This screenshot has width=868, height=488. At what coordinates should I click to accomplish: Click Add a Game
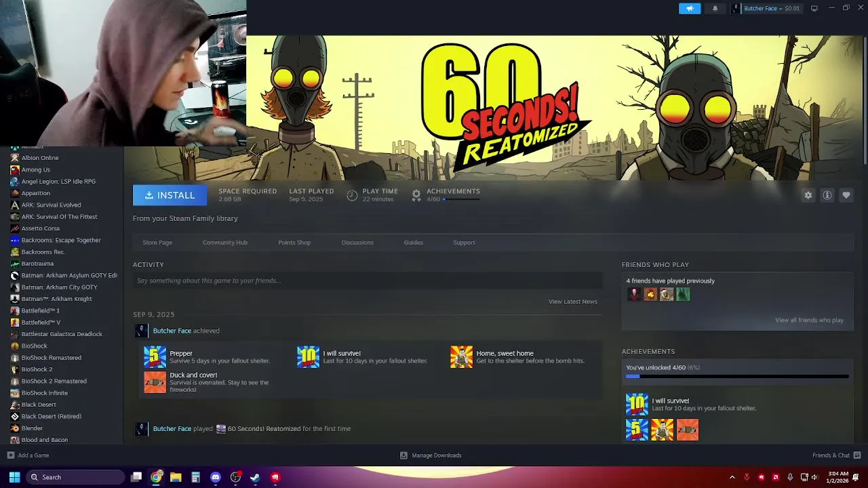(x=28, y=455)
